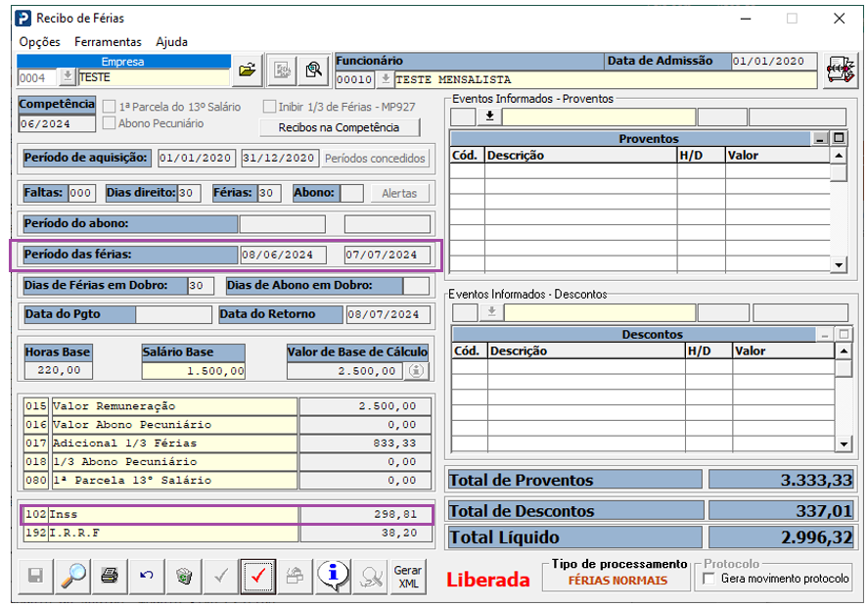Click the recycle bin delete icon

[184, 576]
